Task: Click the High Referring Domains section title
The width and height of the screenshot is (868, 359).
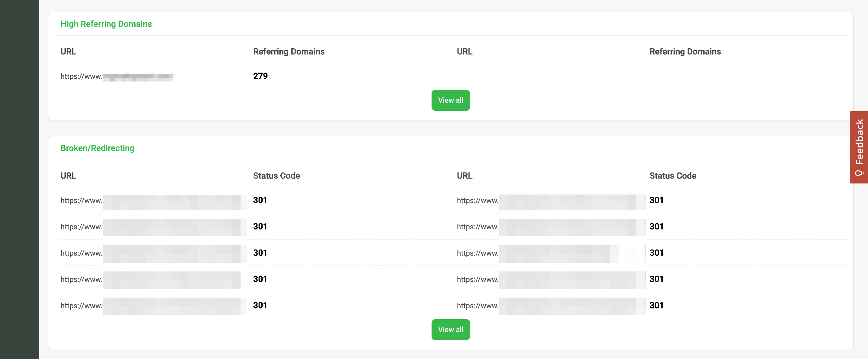Action: coord(106,24)
